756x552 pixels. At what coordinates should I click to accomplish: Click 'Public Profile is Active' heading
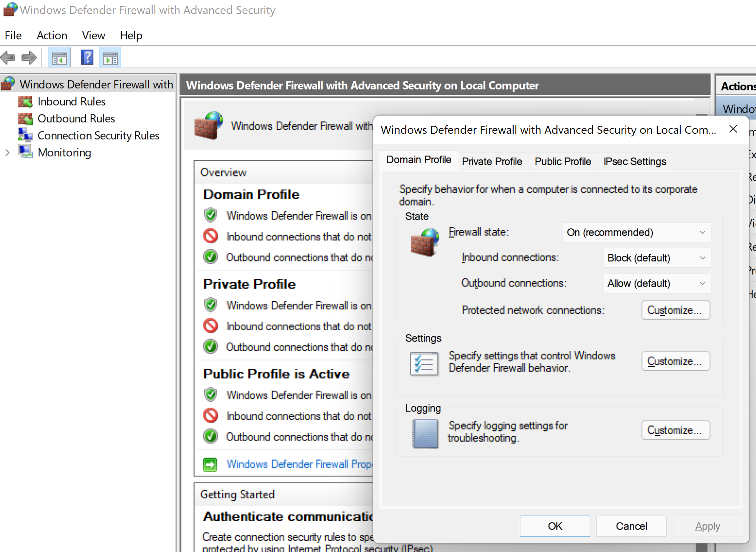coord(276,374)
